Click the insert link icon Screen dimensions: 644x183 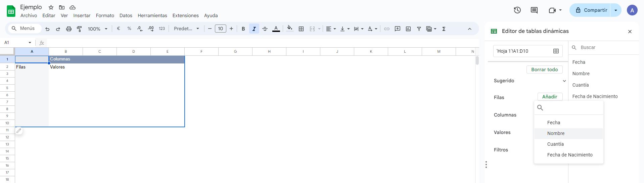click(387, 29)
